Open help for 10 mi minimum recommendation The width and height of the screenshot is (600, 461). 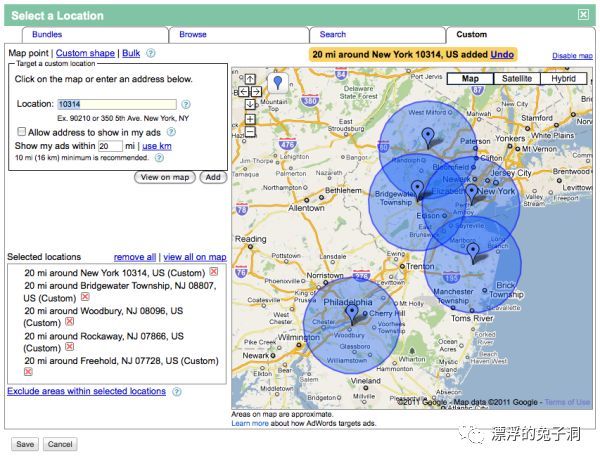159,158
